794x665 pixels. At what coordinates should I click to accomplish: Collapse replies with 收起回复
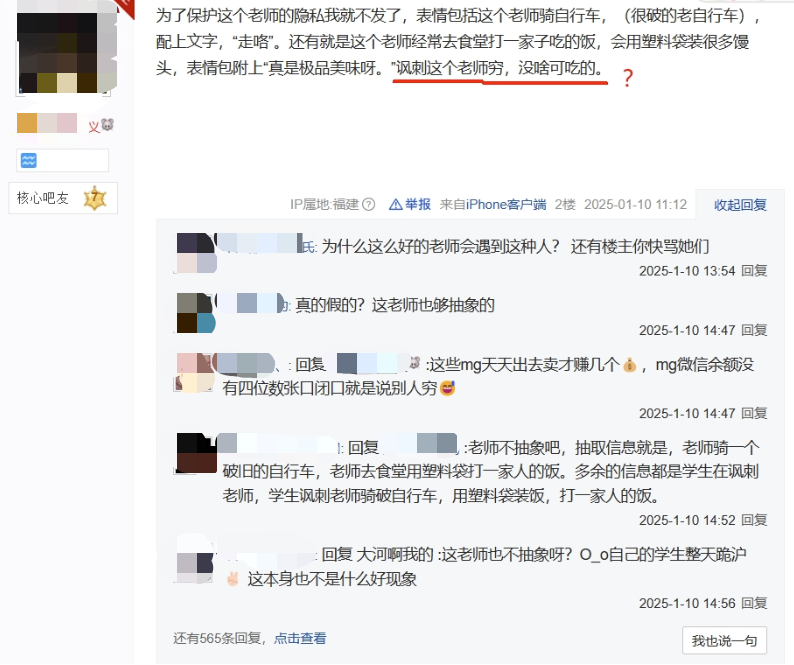pos(740,205)
